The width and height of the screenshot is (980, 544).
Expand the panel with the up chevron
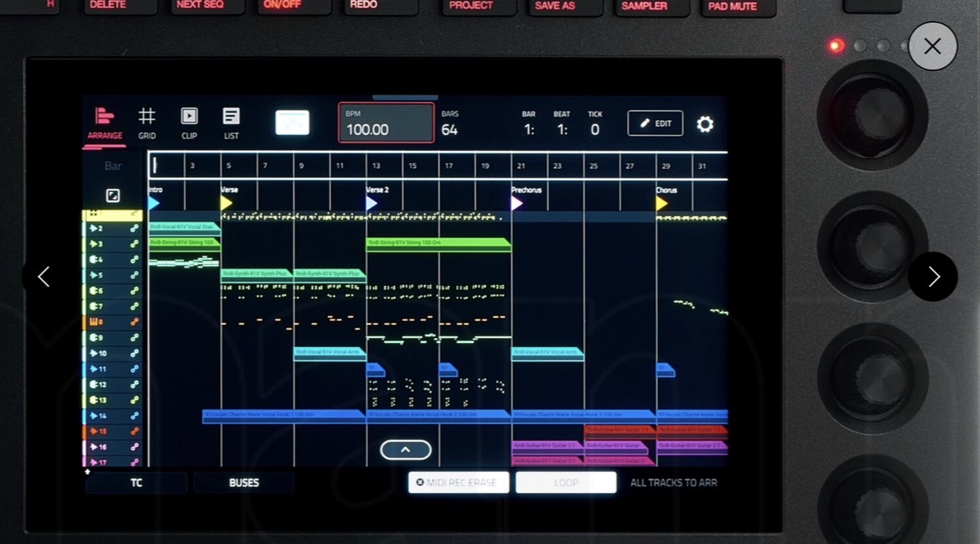[406, 449]
